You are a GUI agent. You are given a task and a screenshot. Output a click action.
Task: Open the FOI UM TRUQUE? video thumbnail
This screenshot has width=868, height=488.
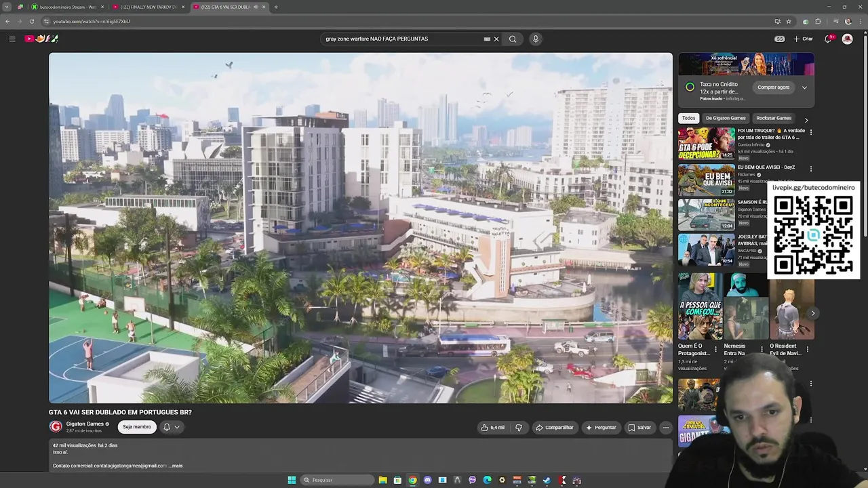[707, 144]
